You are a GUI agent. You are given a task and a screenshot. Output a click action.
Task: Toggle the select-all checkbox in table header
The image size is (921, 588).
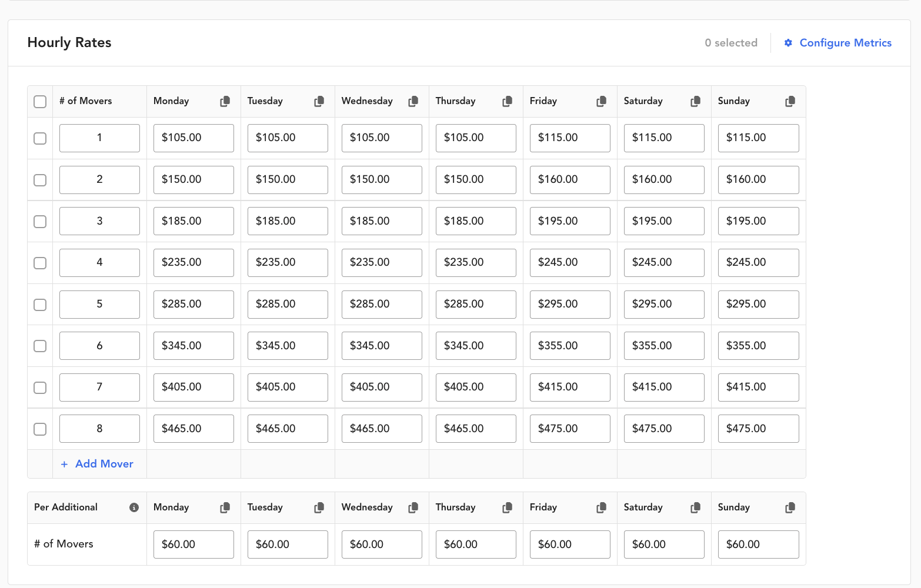(40, 102)
